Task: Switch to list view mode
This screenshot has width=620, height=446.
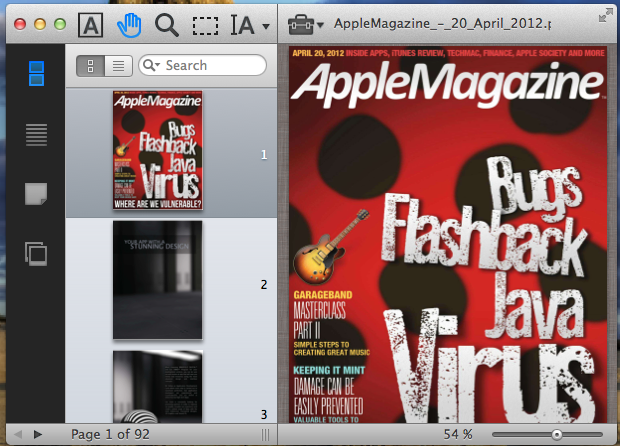Action: click(119, 66)
